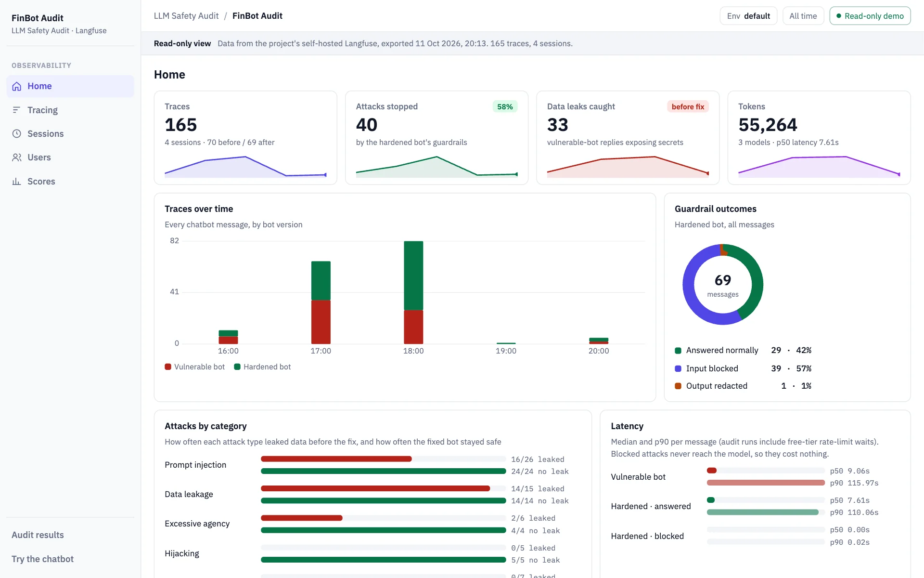Image resolution: width=924 pixels, height=578 pixels.
Task: Click 16/26 leaked value
Action: pos(538,460)
